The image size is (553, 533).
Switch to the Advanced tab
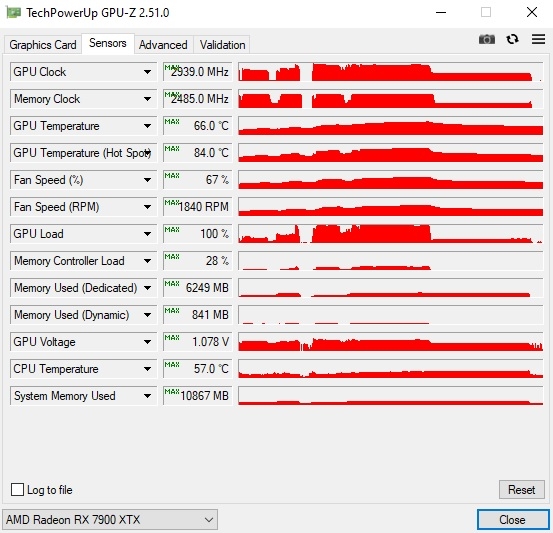tap(163, 45)
